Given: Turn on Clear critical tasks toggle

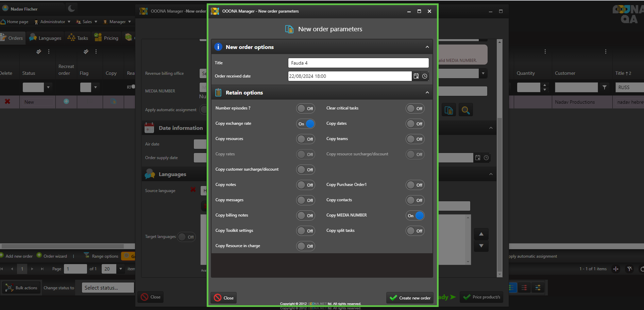Looking at the screenshot, I should pos(415,108).
